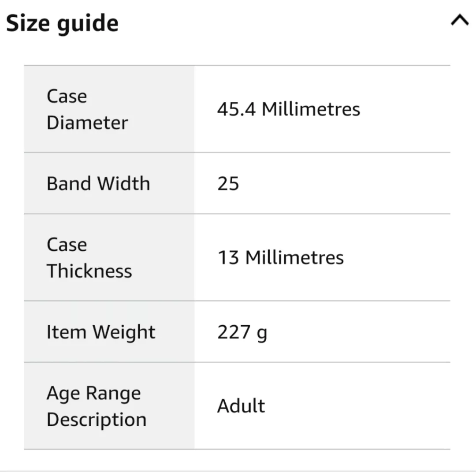The height and width of the screenshot is (476, 476).
Task: Select the Case Thickness label
Action: (89, 257)
